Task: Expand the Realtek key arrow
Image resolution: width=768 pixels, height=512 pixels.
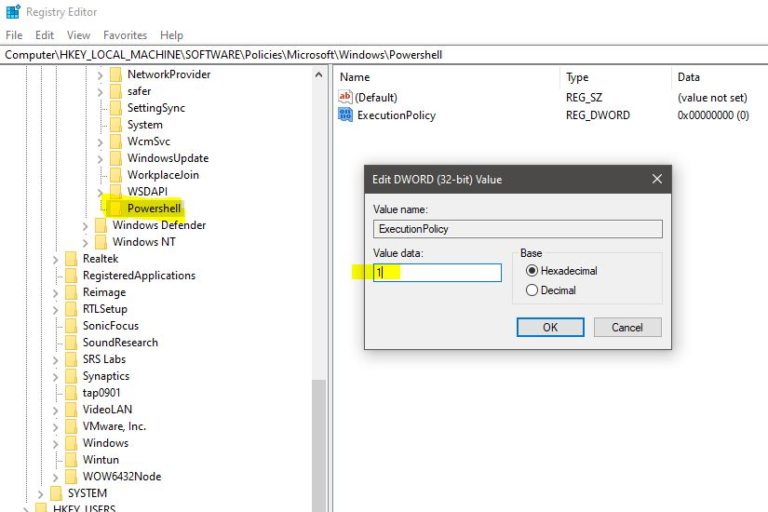Action: [55, 260]
